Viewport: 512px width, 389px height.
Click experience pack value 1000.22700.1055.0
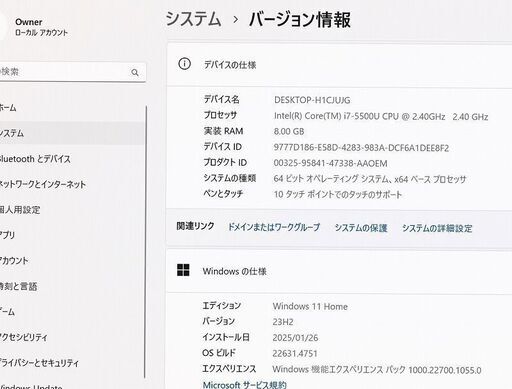(445, 370)
